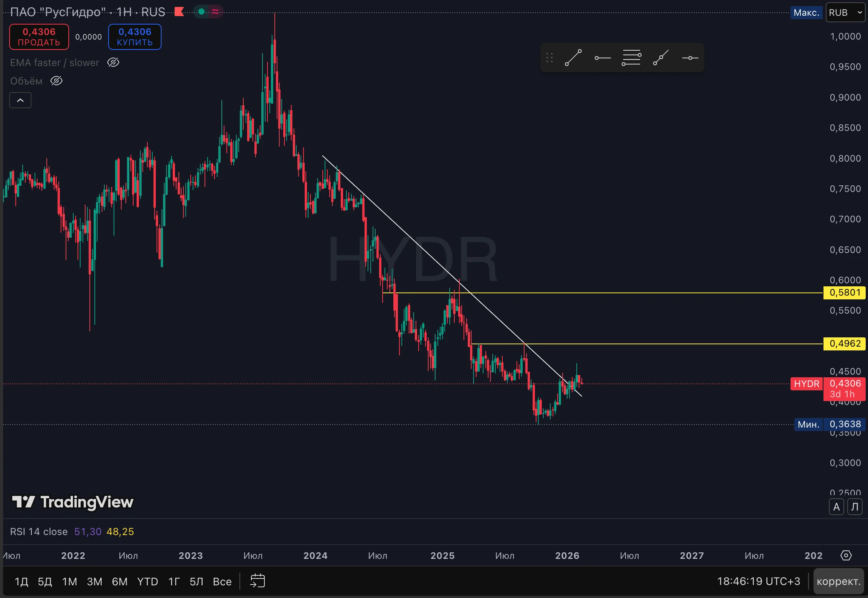
Task: Switch the range to 1Д
Action: (21, 581)
